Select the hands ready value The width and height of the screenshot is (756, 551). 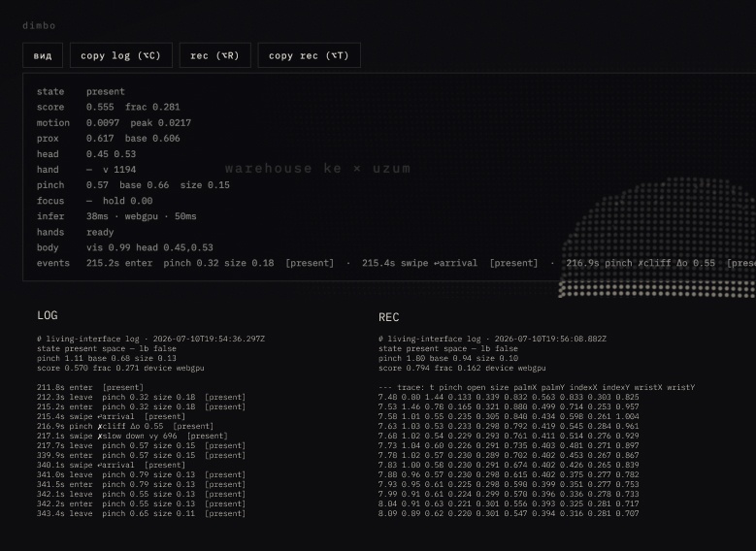click(x=100, y=233)
